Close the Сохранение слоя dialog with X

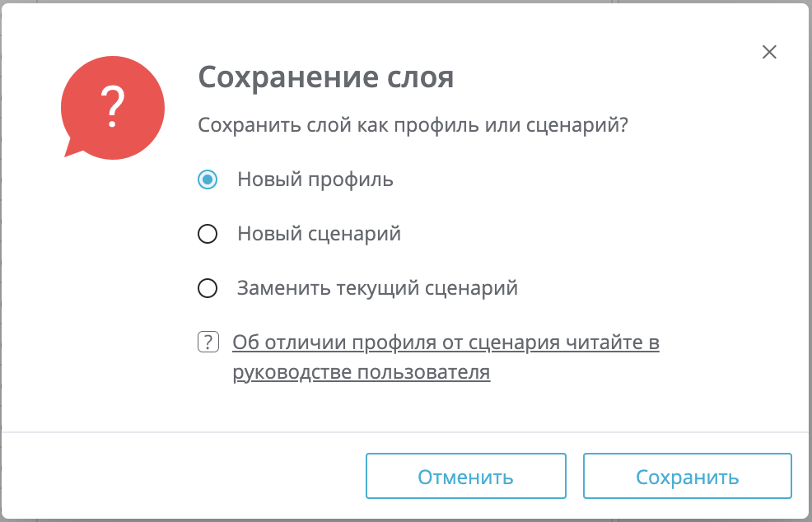(769, 52)
